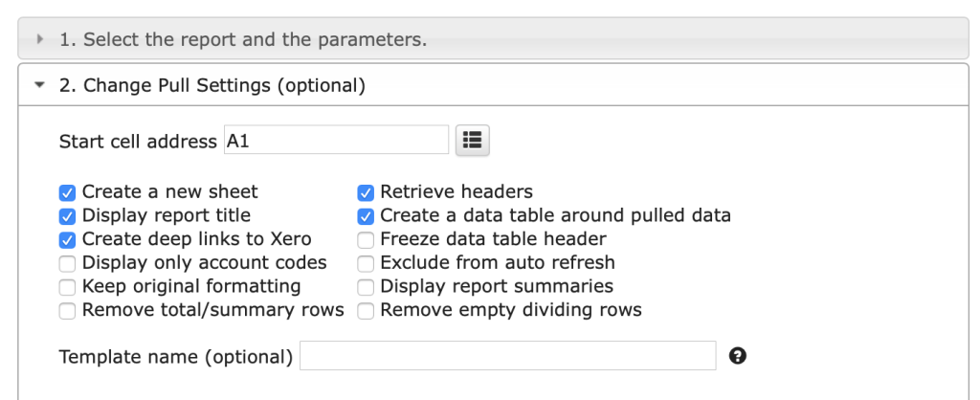Enable Freeze data table header
The width and height of the screenshot is (980, 400).
point(366,239)
